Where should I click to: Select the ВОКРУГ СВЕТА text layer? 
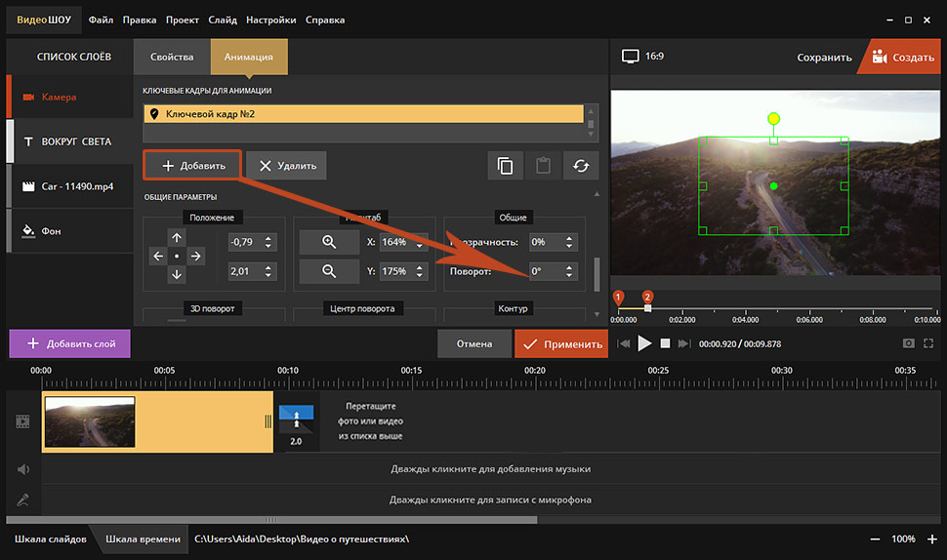[x=69, y=141]
